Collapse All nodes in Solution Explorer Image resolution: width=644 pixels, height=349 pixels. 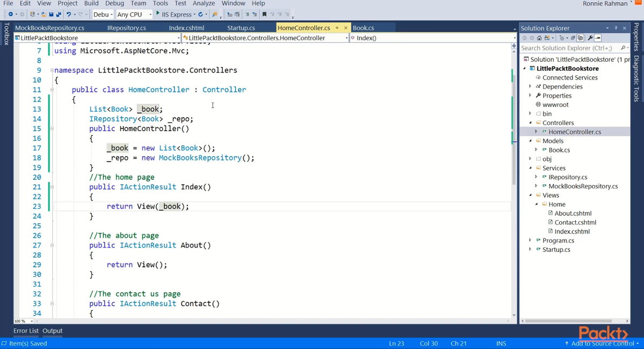pos(573,38)
